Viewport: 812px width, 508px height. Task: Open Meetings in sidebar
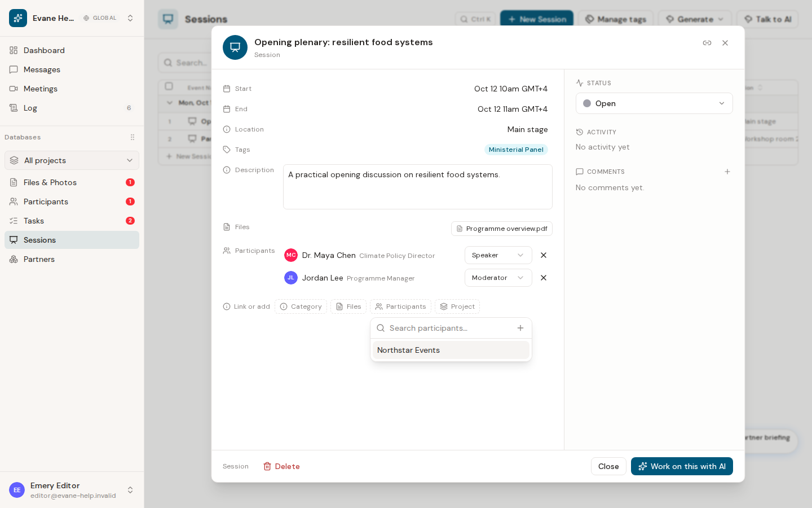72,89
